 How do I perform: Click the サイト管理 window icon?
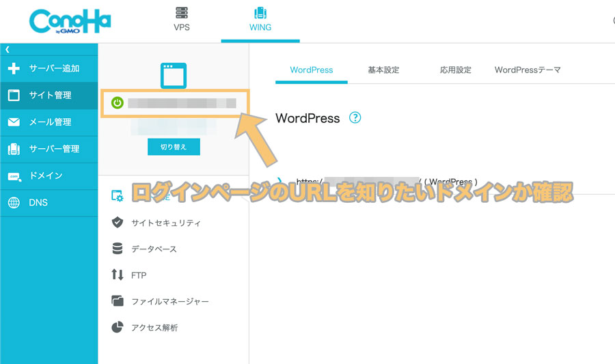(14, 95)
